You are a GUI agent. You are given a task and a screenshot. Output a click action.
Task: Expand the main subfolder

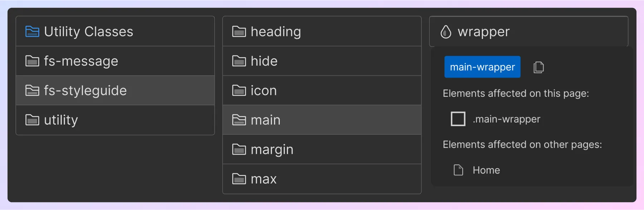265,120
